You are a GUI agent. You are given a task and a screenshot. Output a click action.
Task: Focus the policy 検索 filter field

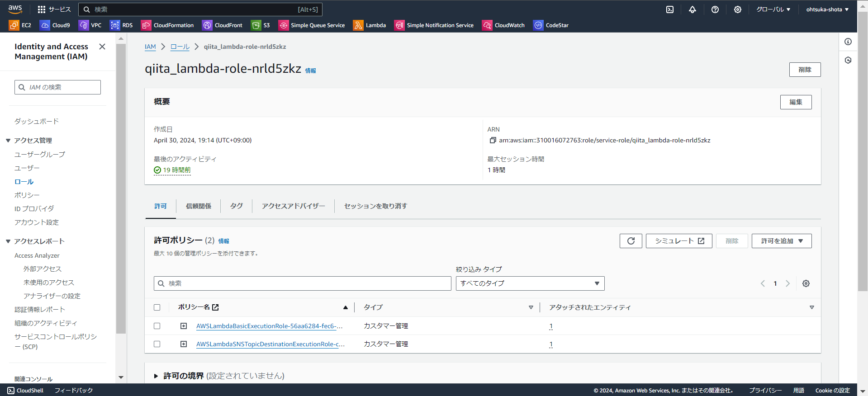click(x=303, y=283)
